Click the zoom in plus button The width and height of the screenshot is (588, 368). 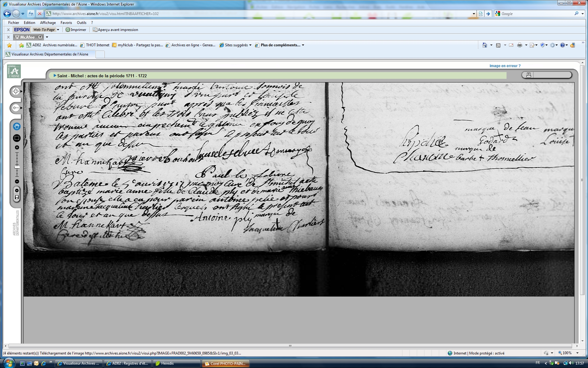pos(17,148)
